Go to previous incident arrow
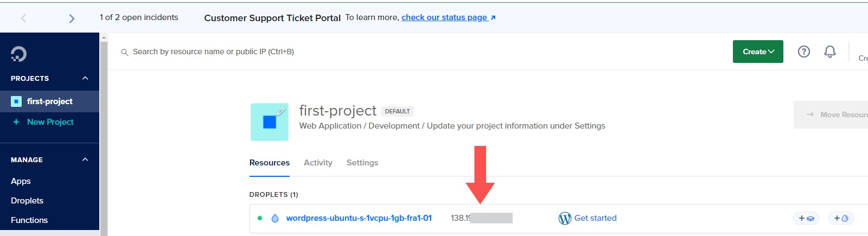Screen dimensions: 868x236 click(x=23, y=18)
